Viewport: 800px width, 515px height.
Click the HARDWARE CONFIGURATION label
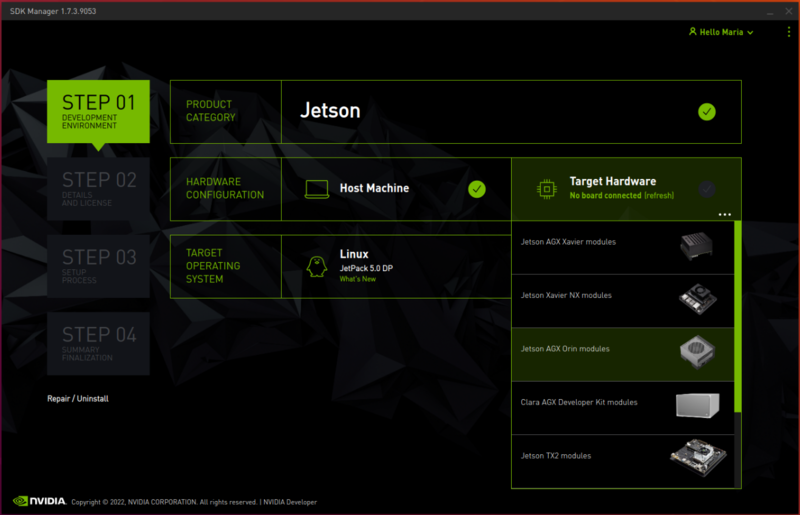(x=225, y=188)
